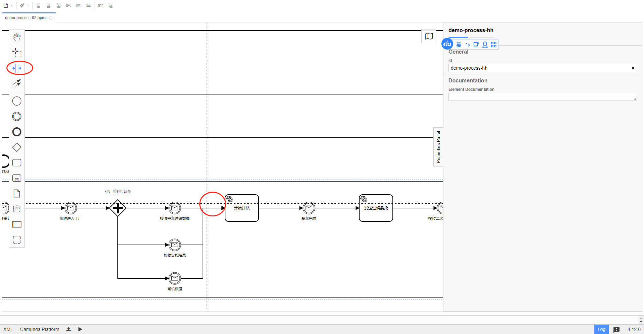This screenshot has height=334, width=644.
Task: Toggle the Log panel
Action: point(601,329)
